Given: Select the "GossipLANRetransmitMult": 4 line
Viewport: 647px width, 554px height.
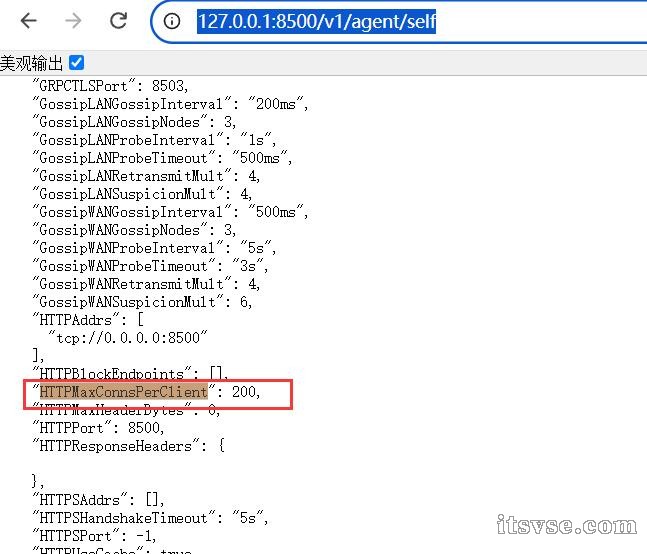Looking at the screenshot, I should pyautogui.click(x=146, y=176).
